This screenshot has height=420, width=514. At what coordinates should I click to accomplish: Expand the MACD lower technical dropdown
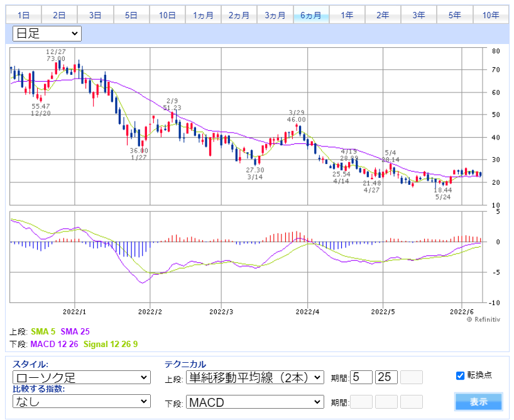coord(255,402)
